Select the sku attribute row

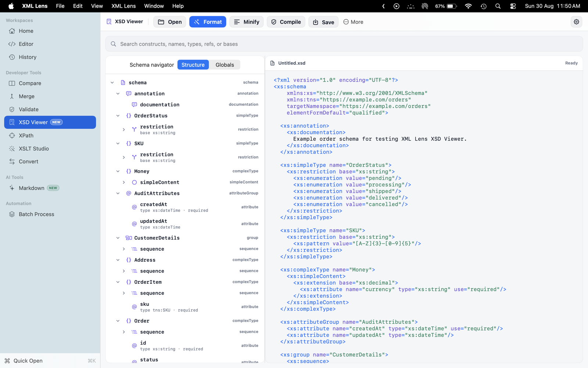pos(185,307)
